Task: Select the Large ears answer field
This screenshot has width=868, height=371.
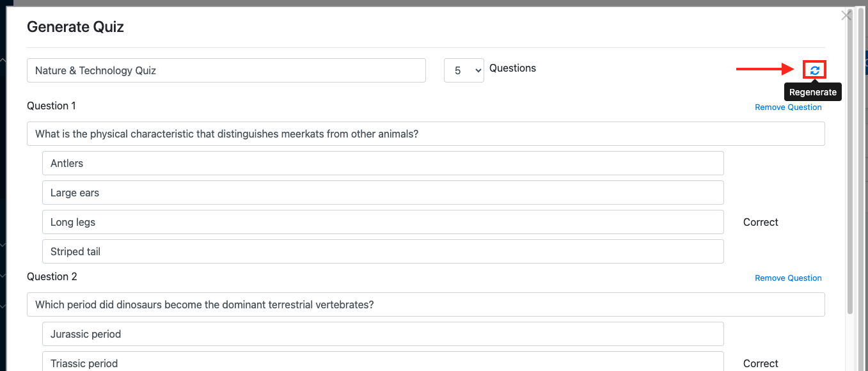Action: pyautogui.click(x=383, y=193)
